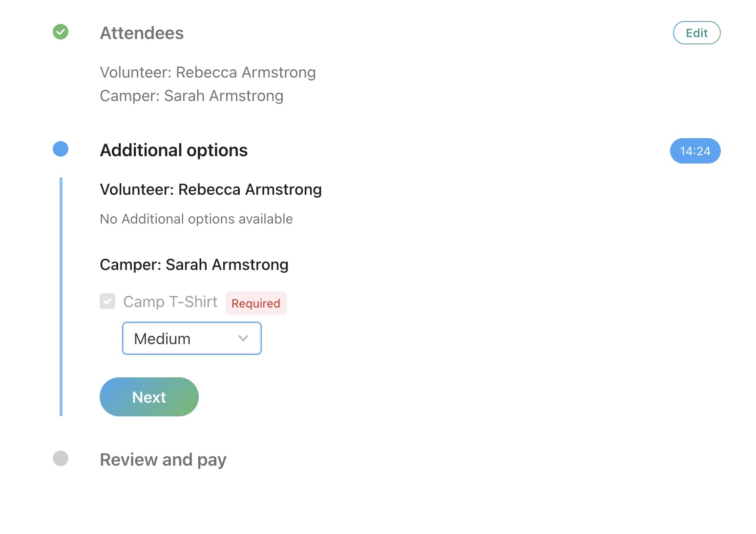Select the Additional options step heading
Screen dimensions: 756x534
point(174,150)
